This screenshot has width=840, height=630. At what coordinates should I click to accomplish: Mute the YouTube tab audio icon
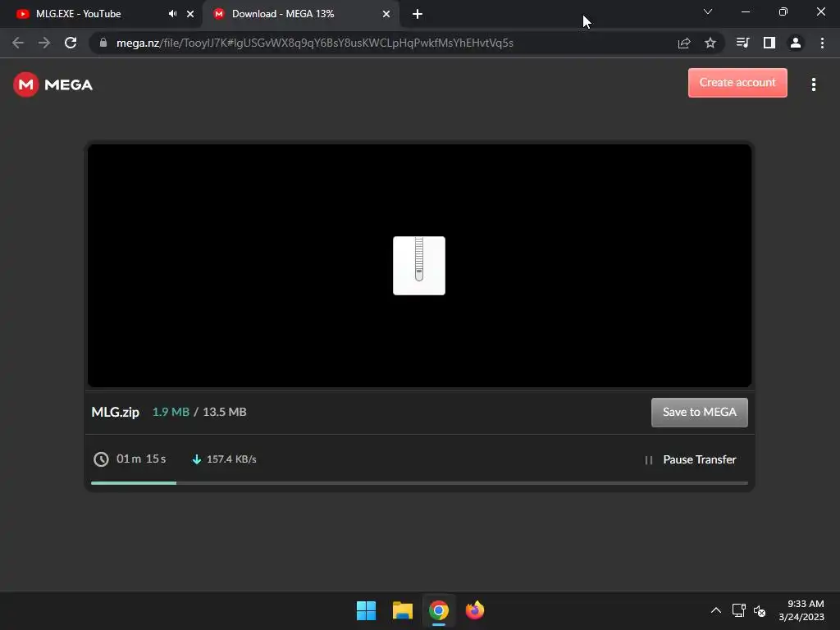[172, 14]
